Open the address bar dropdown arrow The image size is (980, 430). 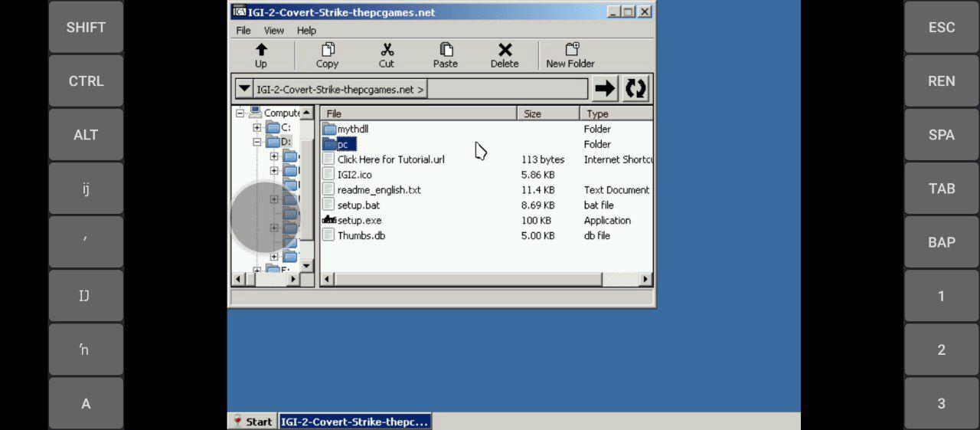point(243,89)
